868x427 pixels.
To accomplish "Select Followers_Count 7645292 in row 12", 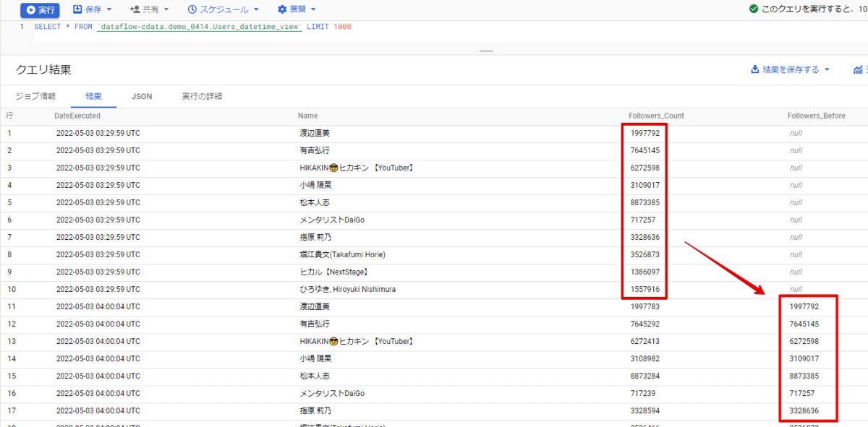I will [645, 324].
